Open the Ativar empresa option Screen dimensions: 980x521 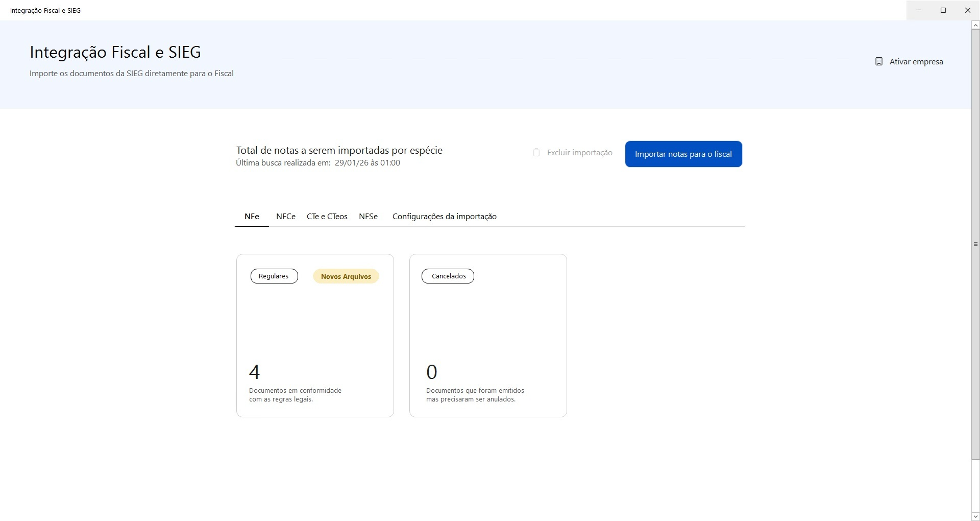909,62
